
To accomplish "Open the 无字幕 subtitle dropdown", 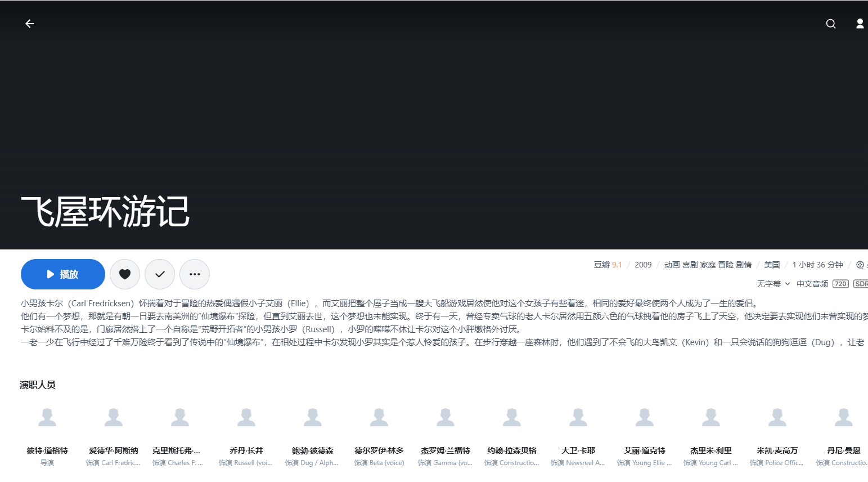I will [773, 284].
